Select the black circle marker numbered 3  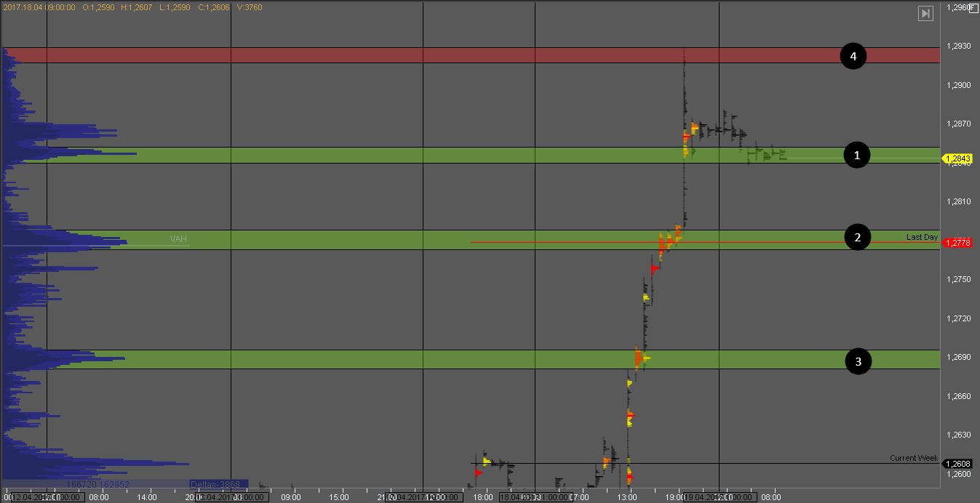coord(859,361)
